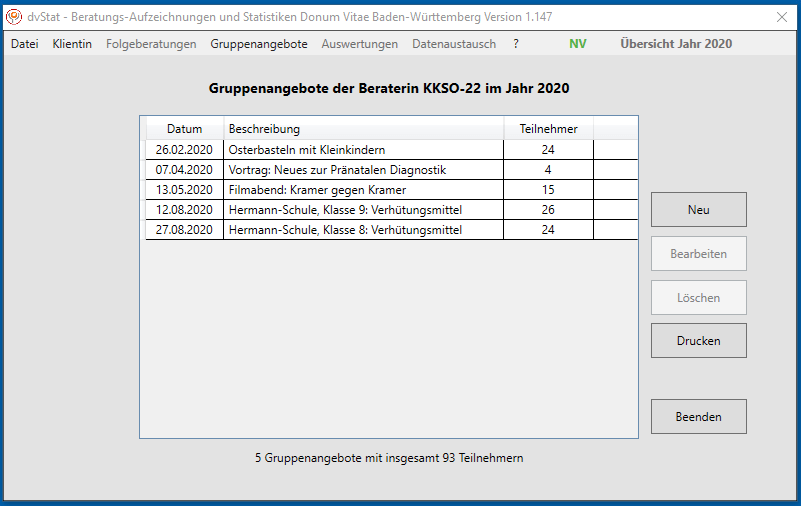Open the Datei menu

24,44
